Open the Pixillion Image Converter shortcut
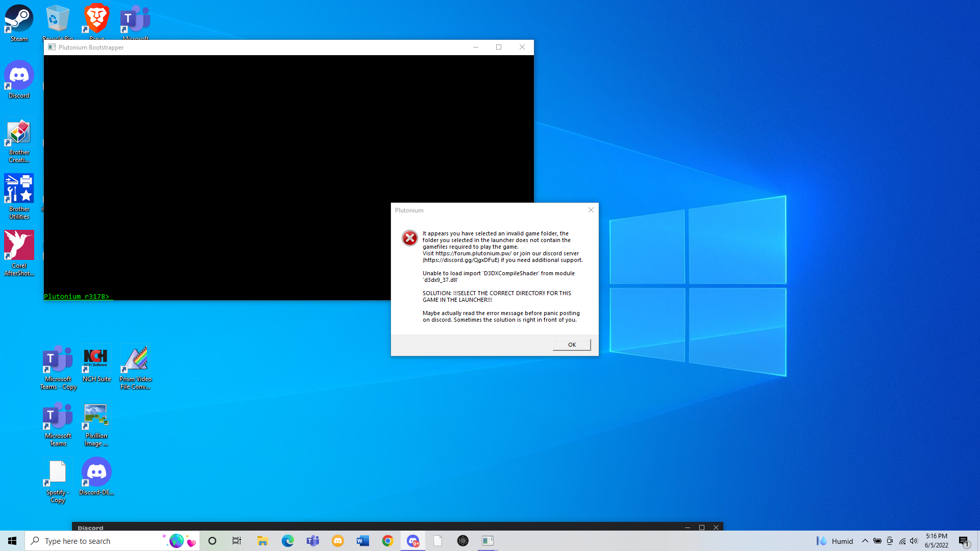 pyautogui.click(x=96, y=424)
